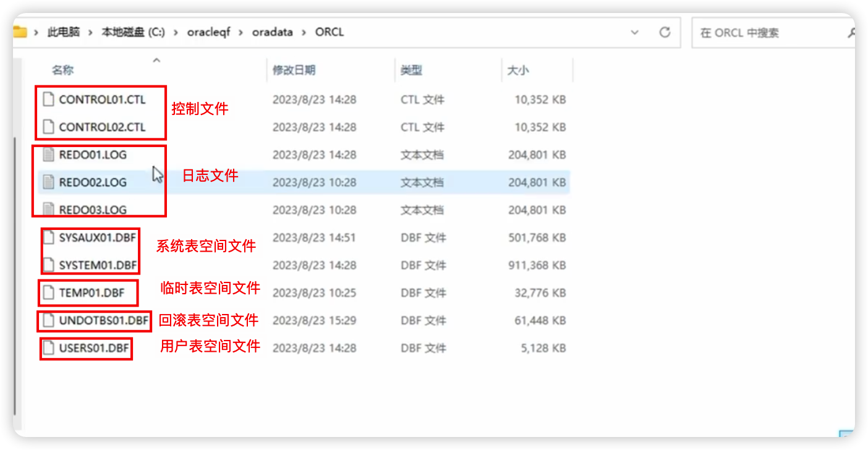
Task: Sort files by 修改日期 column header
Action: [294, 70]
